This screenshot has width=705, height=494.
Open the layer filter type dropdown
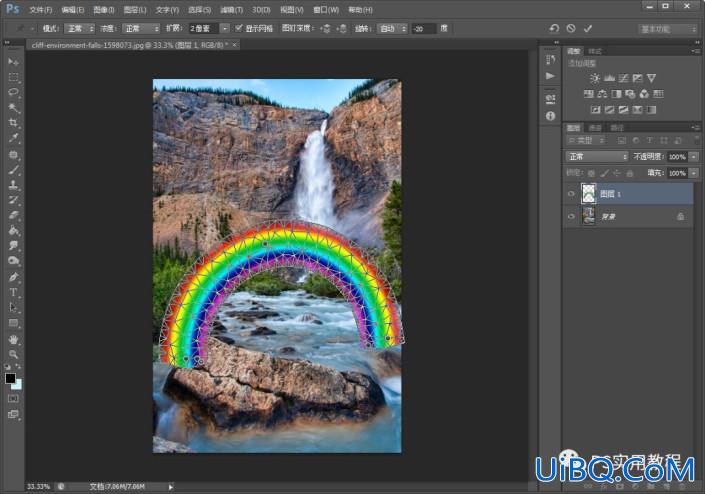click(x=586, y=141)
